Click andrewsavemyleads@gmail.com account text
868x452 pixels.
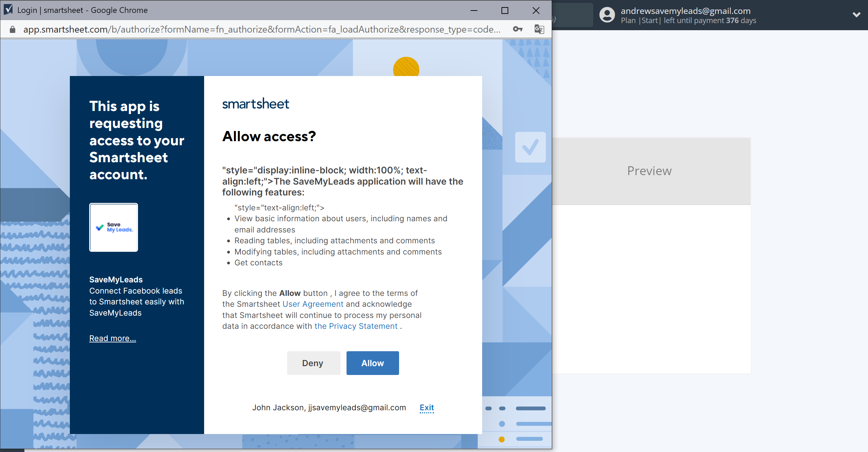click(x=686, y=11)
